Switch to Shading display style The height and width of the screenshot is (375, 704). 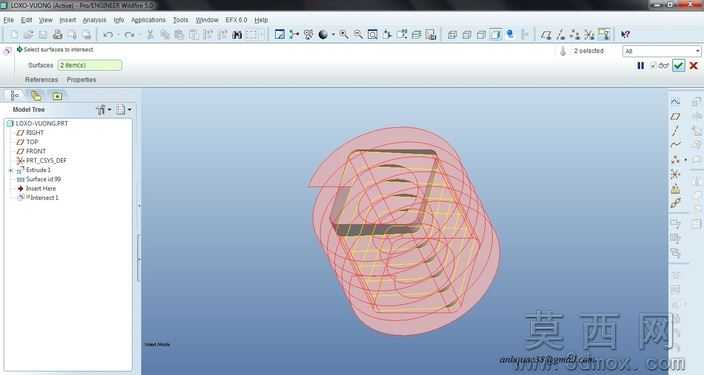tap(496, 35)
